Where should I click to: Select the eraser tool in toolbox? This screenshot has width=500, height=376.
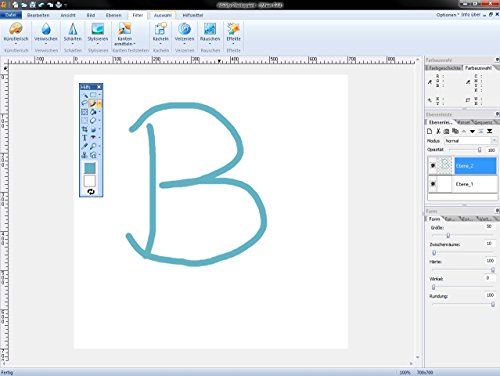tap(93, 120)
